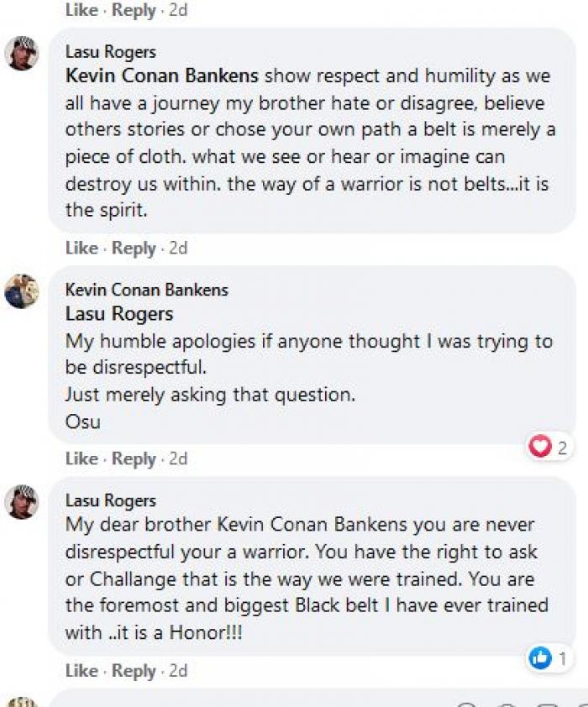Reply to Kevin's comment ending with "Osu"
588x707 pixels.
point(134,458)
